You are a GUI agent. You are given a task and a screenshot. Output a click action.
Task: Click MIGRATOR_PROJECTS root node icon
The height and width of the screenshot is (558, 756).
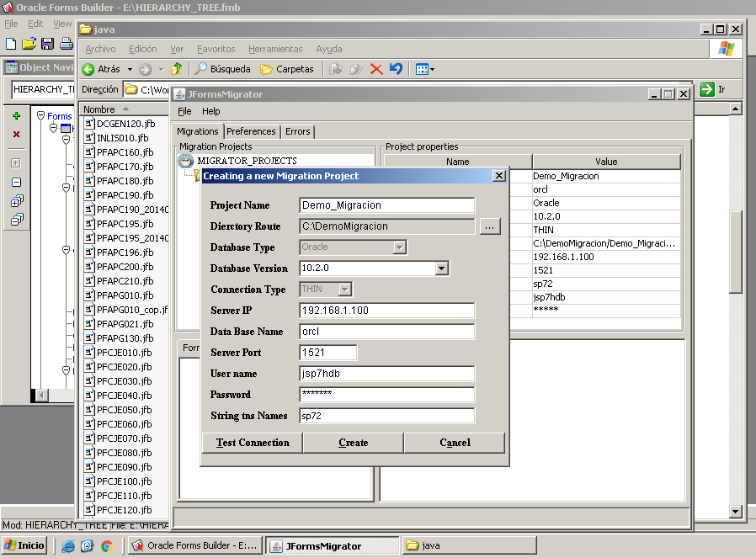click(185, 161)
